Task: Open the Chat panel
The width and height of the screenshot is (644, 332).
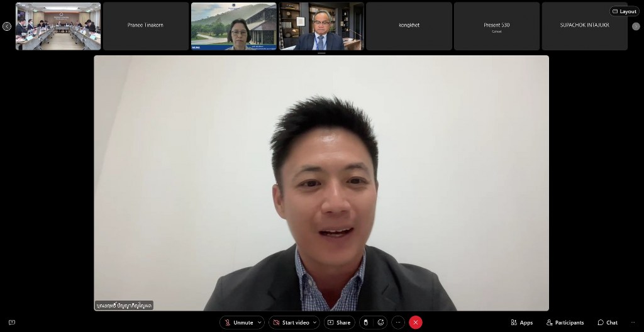Action: [x=608, y=323]
